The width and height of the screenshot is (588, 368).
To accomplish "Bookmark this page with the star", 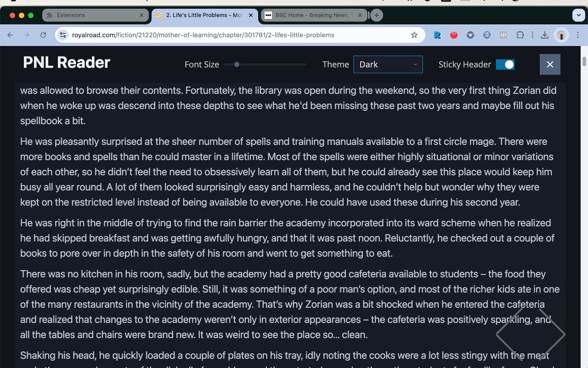I will [x=414, y=35].
